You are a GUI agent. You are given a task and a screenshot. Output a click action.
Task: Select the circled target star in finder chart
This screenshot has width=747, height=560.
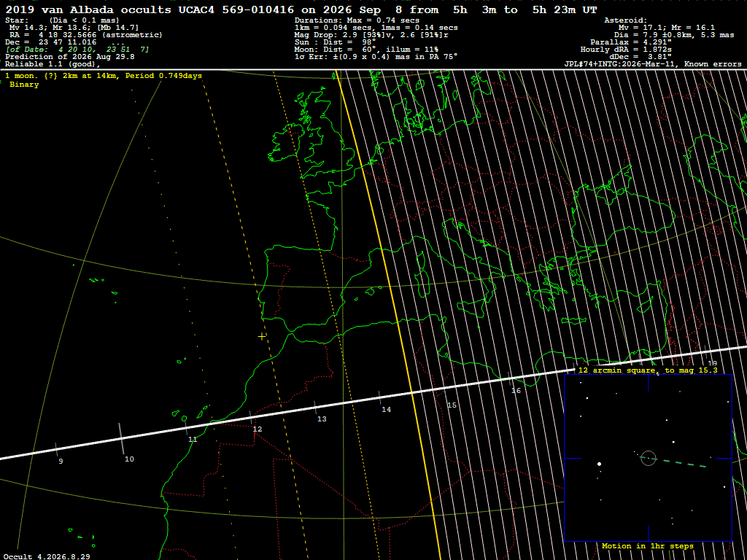coord(648,458)
